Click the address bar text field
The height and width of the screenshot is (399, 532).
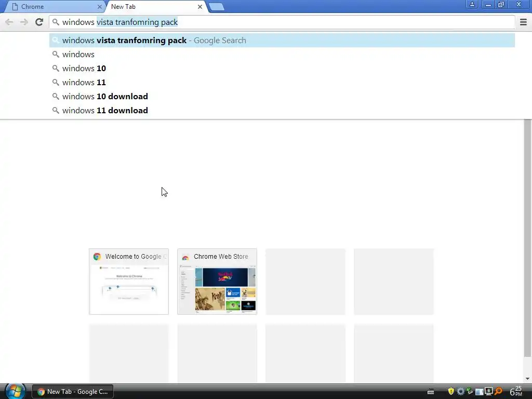282,22
